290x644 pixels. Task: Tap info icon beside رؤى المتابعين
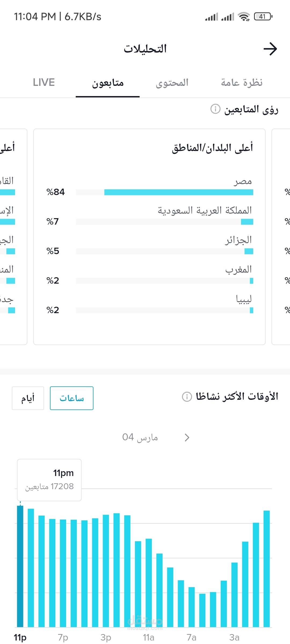point(215,109)
